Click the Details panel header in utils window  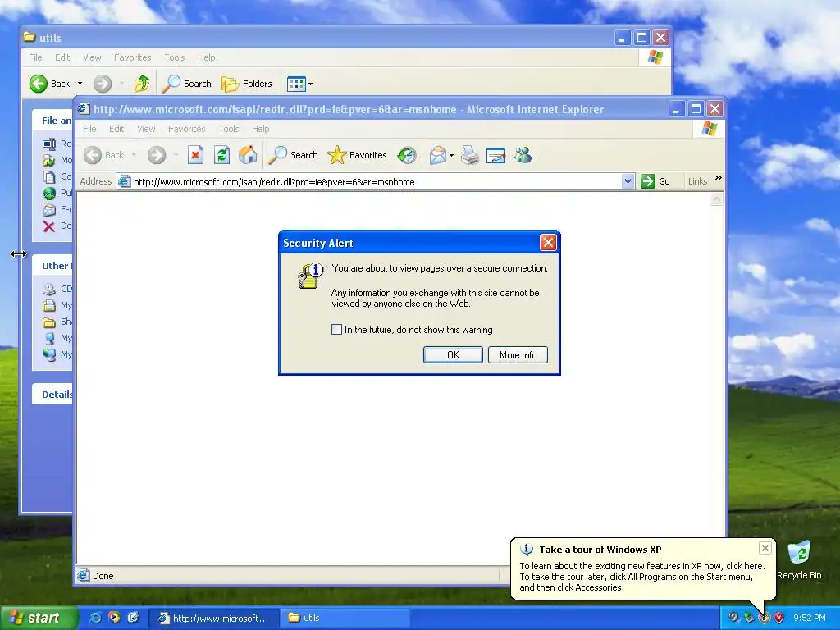52,395
